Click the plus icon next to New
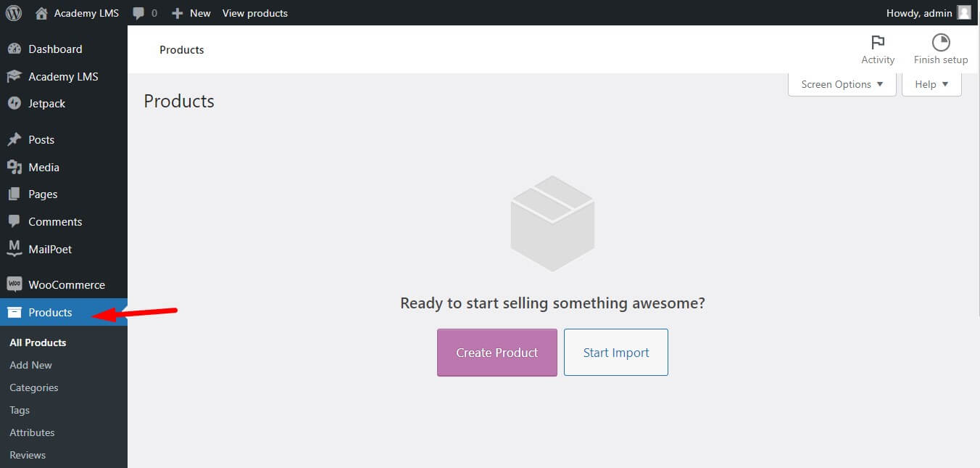The height and width of the screenshot is (468, 980). pyautogui.click(x=178, y=13)
